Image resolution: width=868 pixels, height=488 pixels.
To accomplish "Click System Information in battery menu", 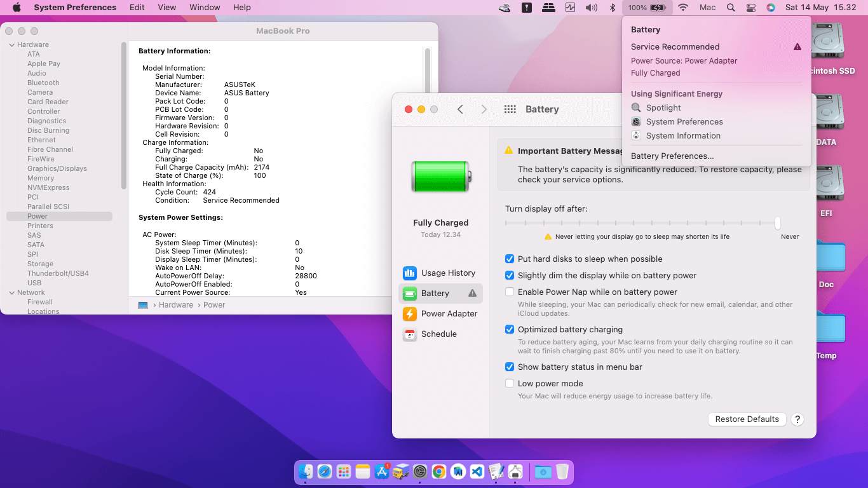I will [683, 136].
